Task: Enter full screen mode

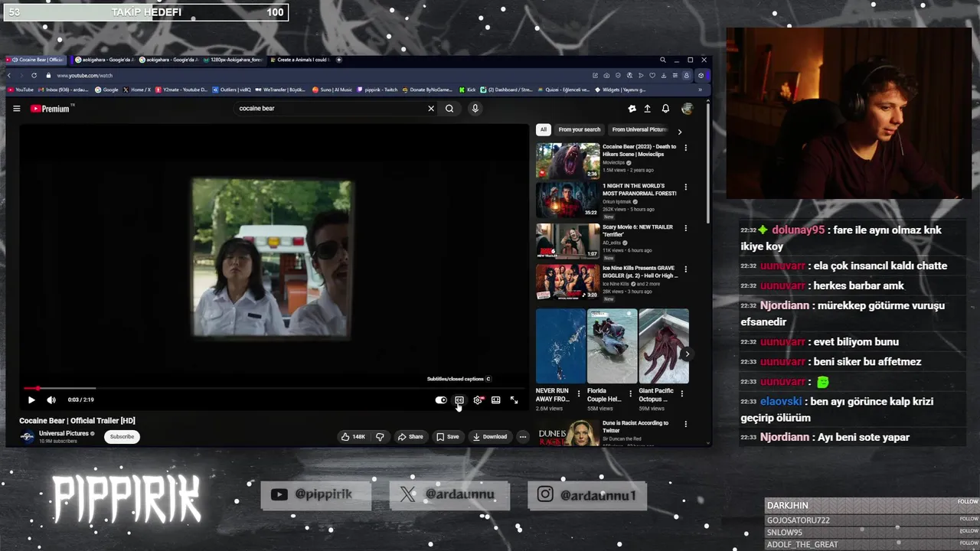Action: [x=514, y=399]
